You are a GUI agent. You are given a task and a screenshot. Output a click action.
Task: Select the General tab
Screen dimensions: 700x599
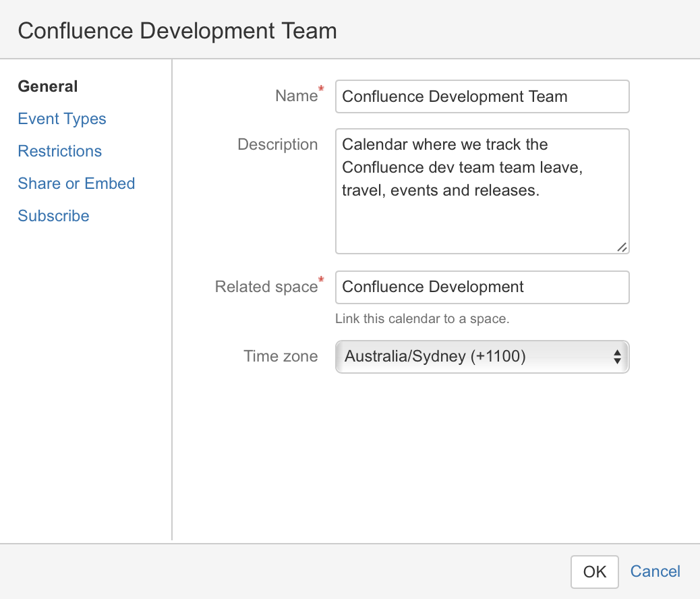coord(48,86)
